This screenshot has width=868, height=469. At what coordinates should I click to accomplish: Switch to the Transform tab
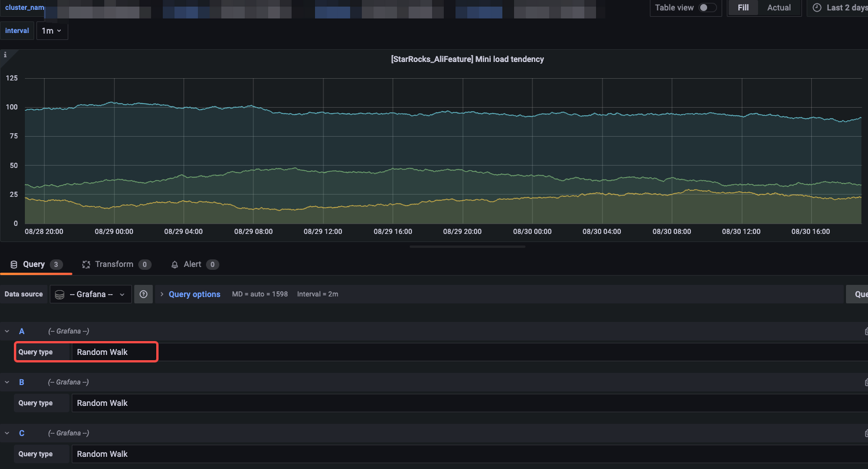114,265
